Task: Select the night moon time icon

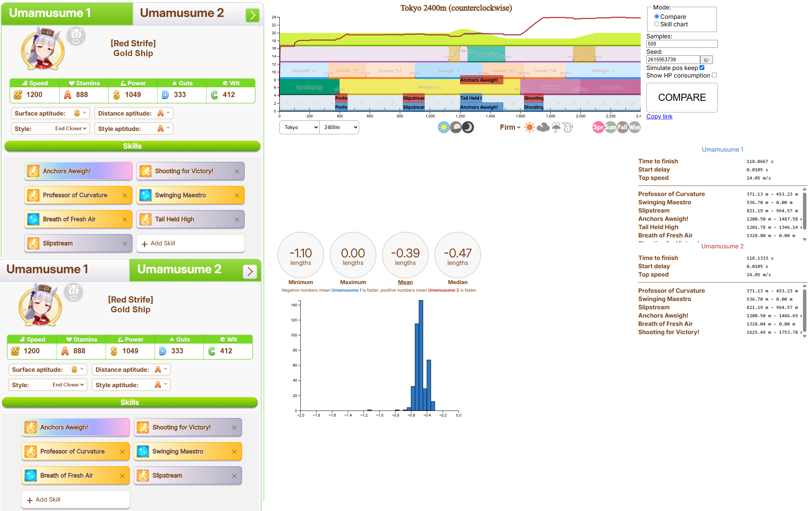Action: tap(468, 127)
